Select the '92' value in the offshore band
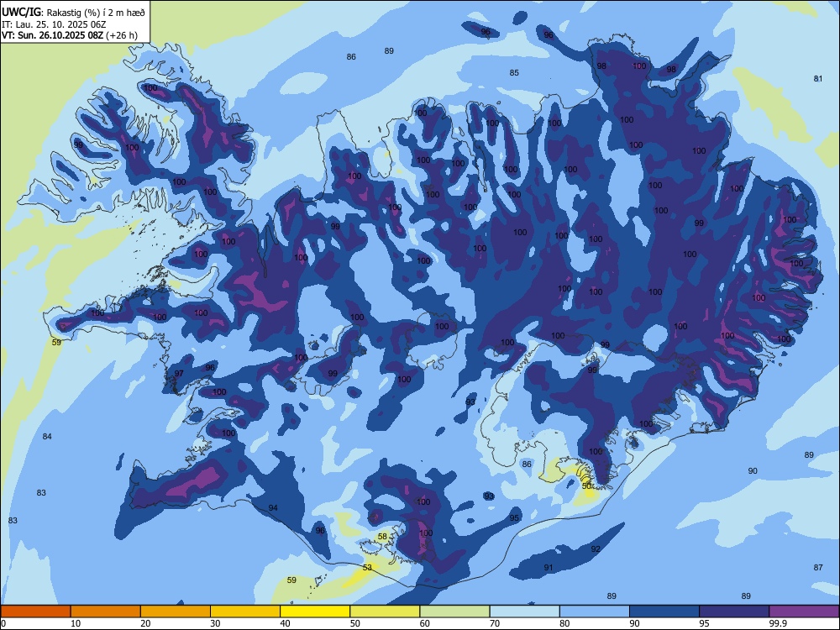 [596, 549]
